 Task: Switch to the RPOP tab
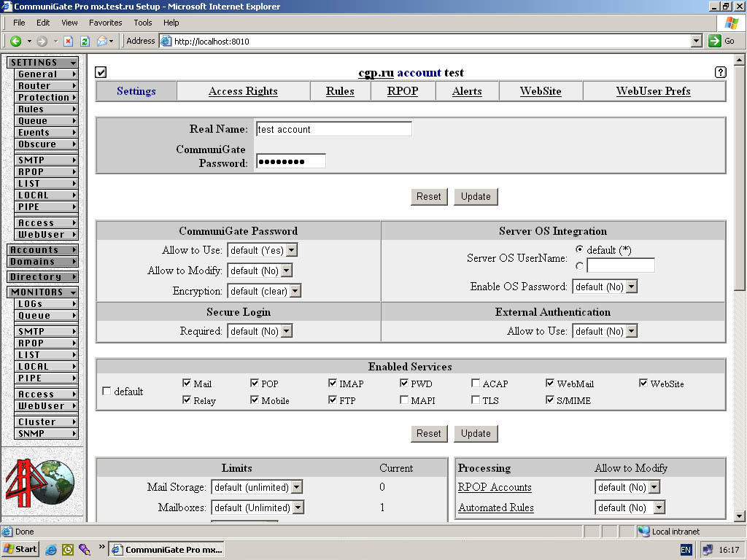pyautogui.click(x=403, y=91)
